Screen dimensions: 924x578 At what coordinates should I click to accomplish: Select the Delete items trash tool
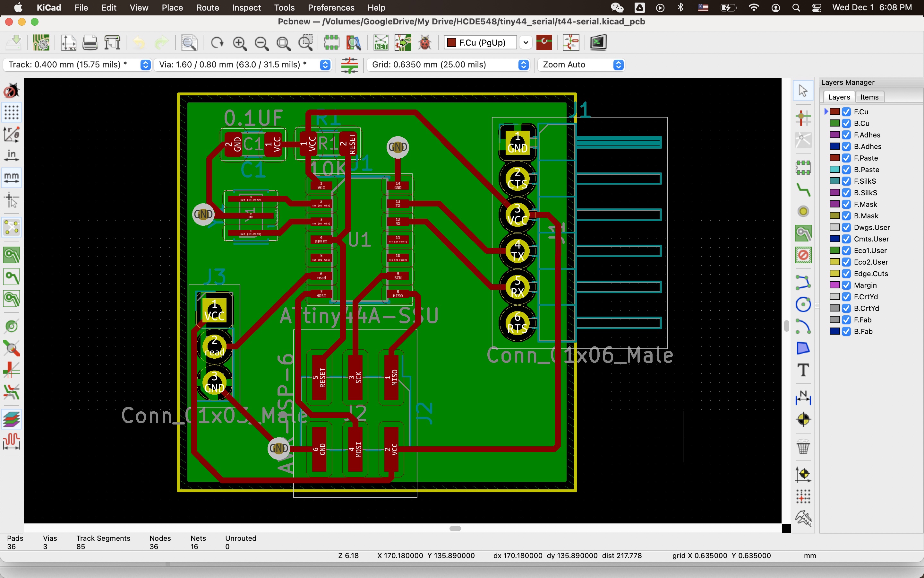coord(803,447)
